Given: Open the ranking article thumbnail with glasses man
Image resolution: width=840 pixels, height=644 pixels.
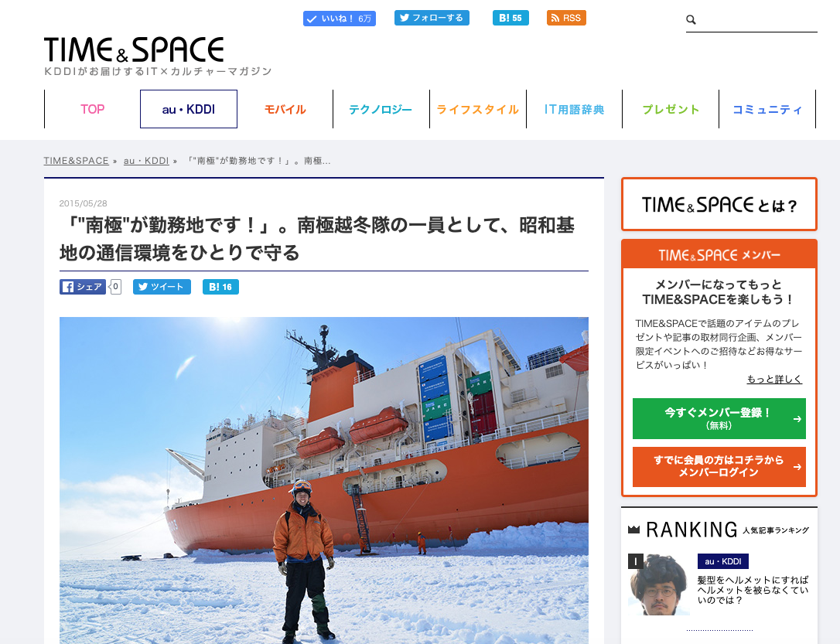Looking at the screenshot, I should click(x=659, y=584).
